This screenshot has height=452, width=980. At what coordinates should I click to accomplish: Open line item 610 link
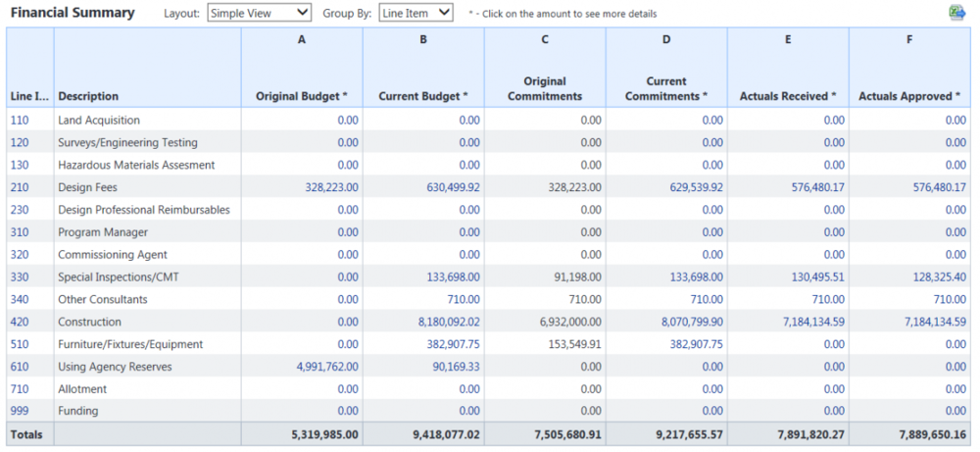[x=20, y=367]
